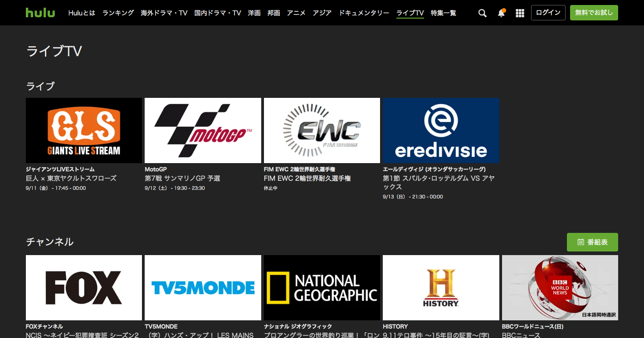Open the Eredivisie logo thumbnail

pyautogui.click(x=441, y=130)
